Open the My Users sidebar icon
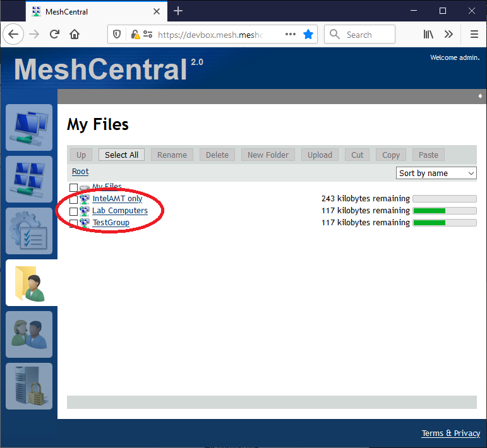 click(29, 334)
